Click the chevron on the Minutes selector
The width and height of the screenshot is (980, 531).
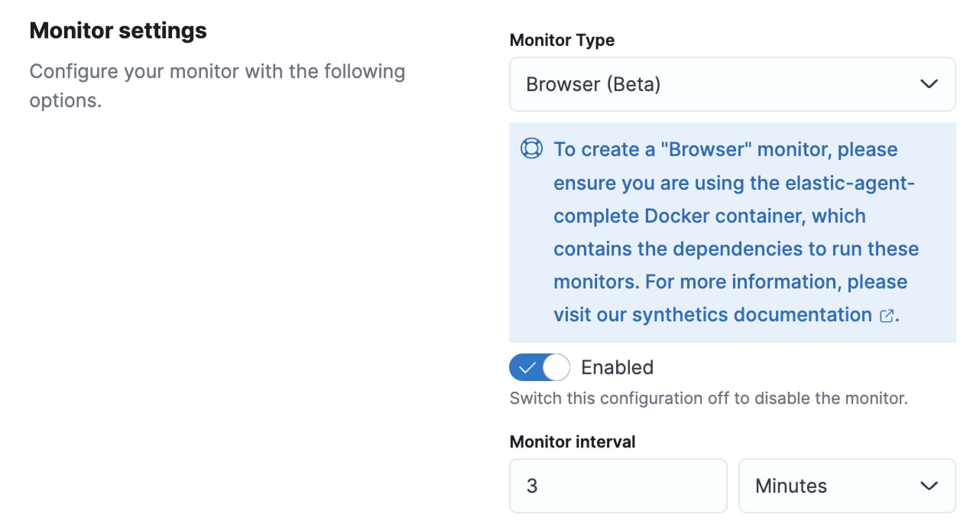click(930, 486)
